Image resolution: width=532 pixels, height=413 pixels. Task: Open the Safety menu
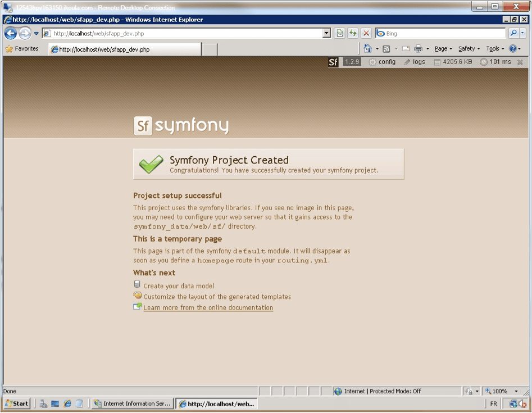click(x=469, y=48)
